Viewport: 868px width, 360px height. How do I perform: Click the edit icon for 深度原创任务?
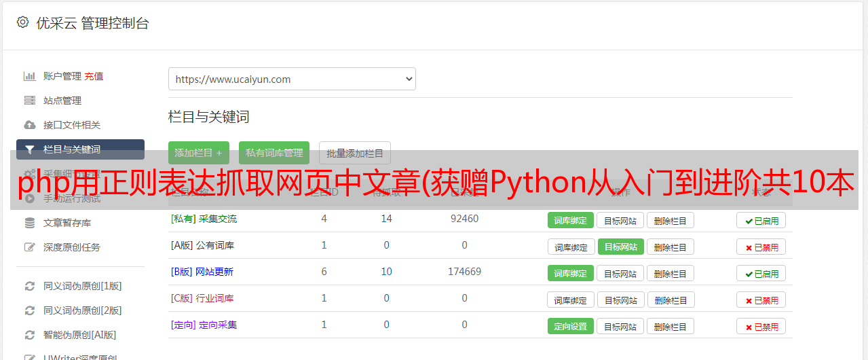point(30,247)
